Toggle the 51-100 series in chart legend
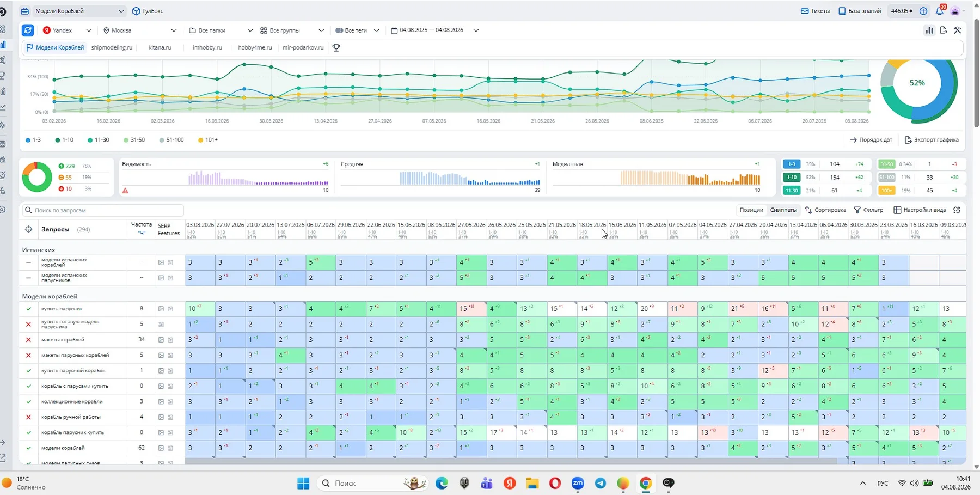The width and height of the screenshot is (980, 495). (x=171, y=140)
